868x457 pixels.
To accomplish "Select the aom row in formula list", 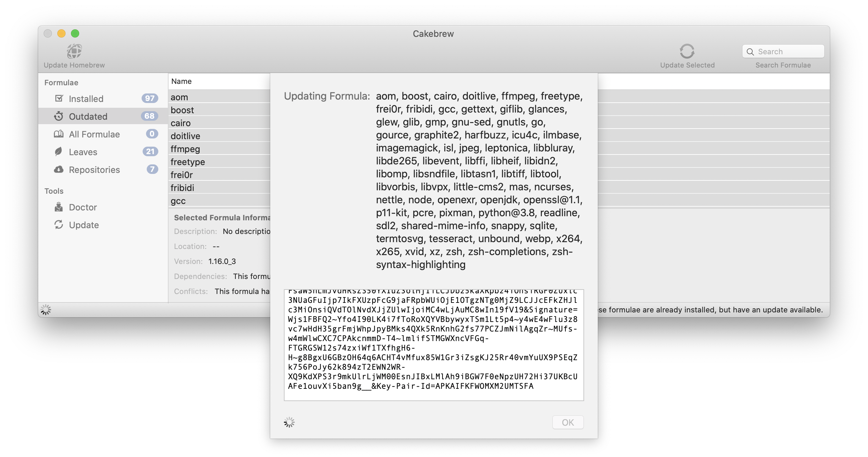I will [x=219, y=97].
